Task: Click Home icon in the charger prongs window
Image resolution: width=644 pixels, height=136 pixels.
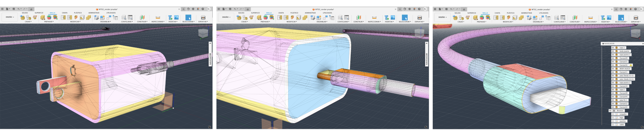Action: 31,9
